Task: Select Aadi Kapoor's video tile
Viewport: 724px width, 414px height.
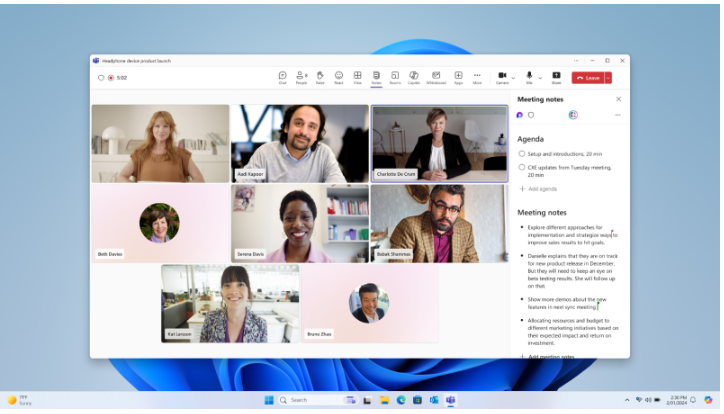Action: (x=300, y=144)
